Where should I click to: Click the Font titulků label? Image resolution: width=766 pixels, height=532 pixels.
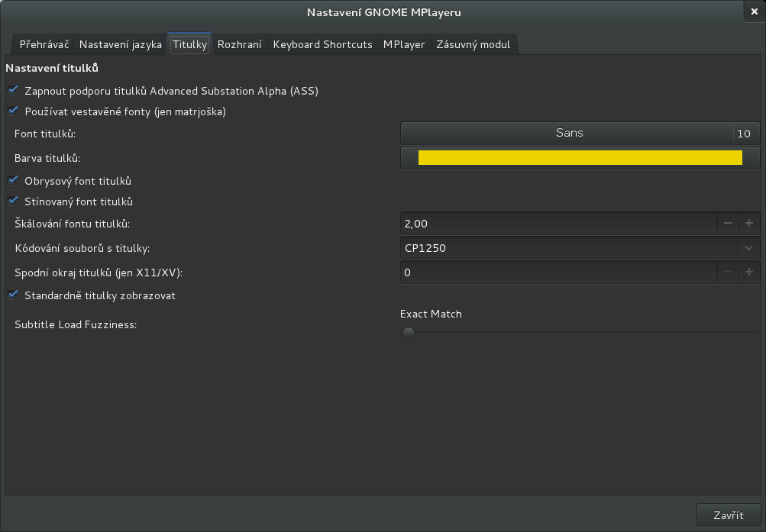coord(45,134)
